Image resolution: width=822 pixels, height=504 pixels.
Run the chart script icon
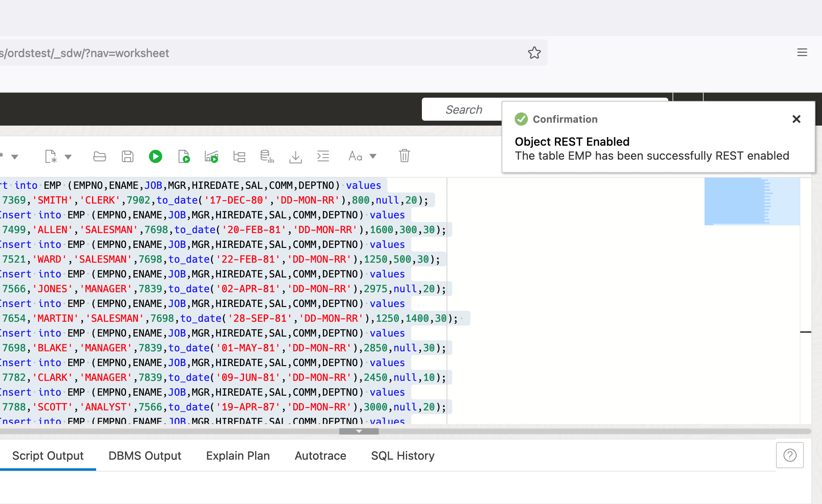pos(211,156)
